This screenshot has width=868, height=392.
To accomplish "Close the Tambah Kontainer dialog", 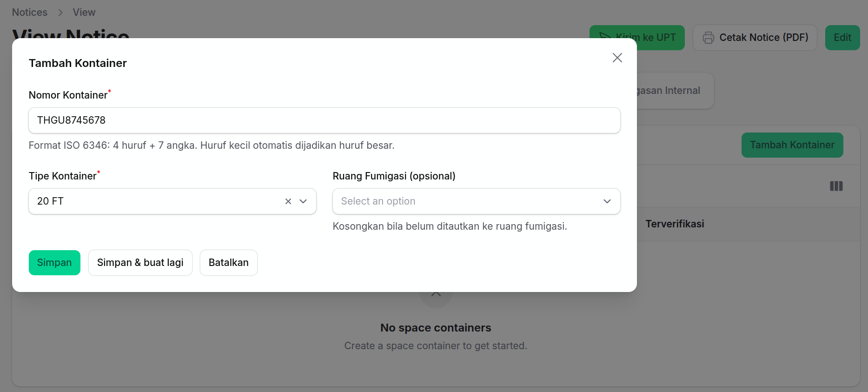I will pyautogui.click(x=617, y=58).
